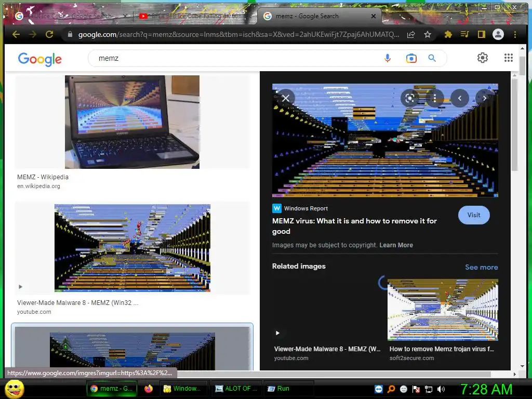Click the Google Lens icon on preview image
The image size is (532, 399).
(409, 98)
